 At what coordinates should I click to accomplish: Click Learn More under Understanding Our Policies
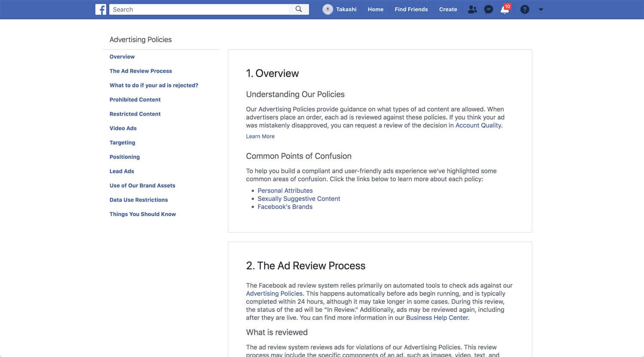260,136
